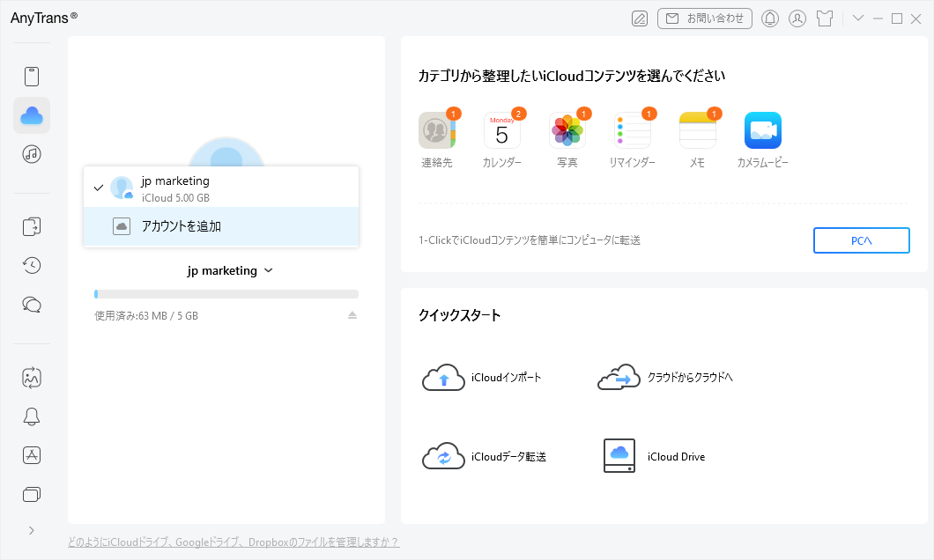Open the title bar dropdown arrow menu
Image resolution: width=934 pixels, height=560 pixels.
(858, 18)
